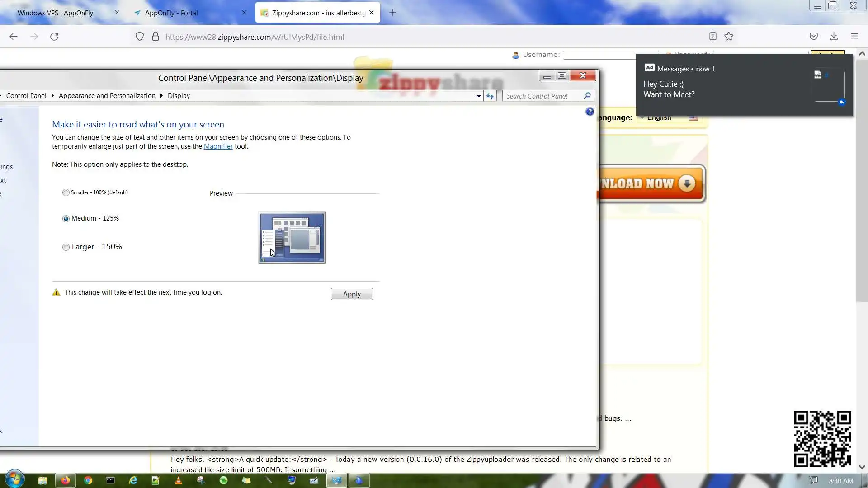Toggle Firefox reader view icon

click(712, 37)
